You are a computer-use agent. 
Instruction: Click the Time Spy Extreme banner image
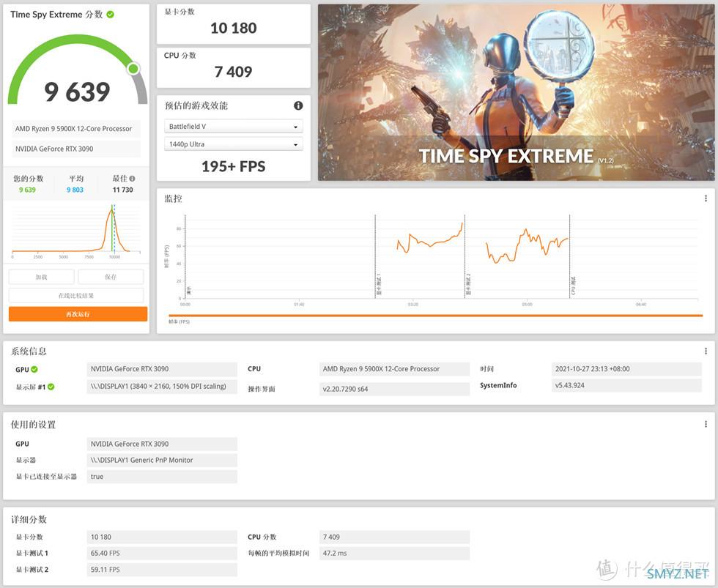(x=516, y=92)
